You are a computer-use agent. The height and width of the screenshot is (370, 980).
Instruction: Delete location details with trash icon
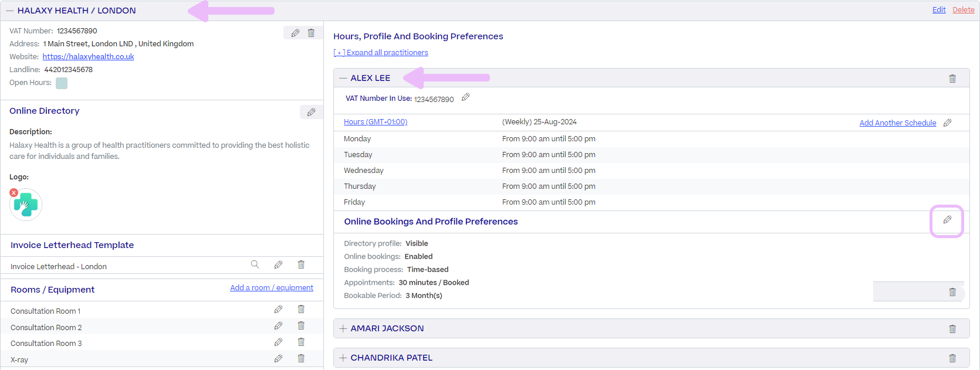(x=311, y=33)
